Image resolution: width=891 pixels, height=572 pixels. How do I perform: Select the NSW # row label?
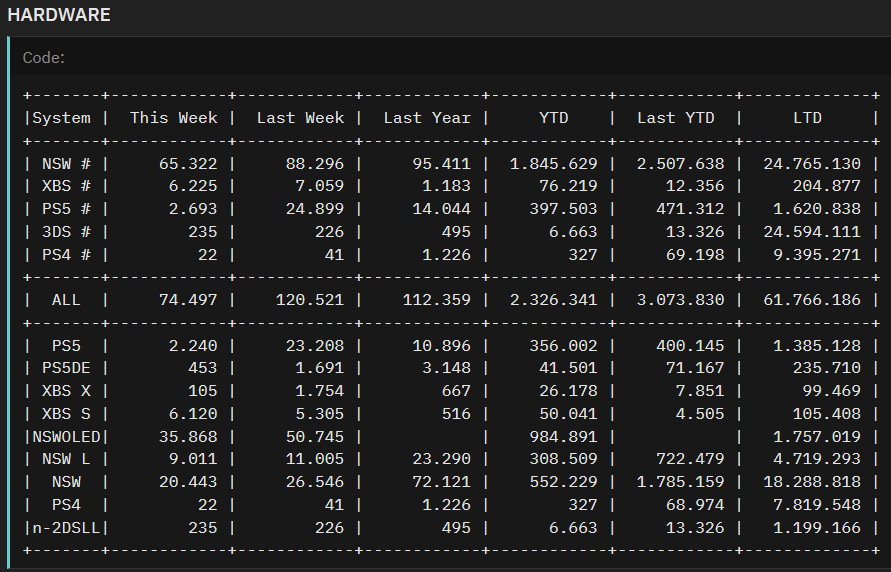[67, 164]
